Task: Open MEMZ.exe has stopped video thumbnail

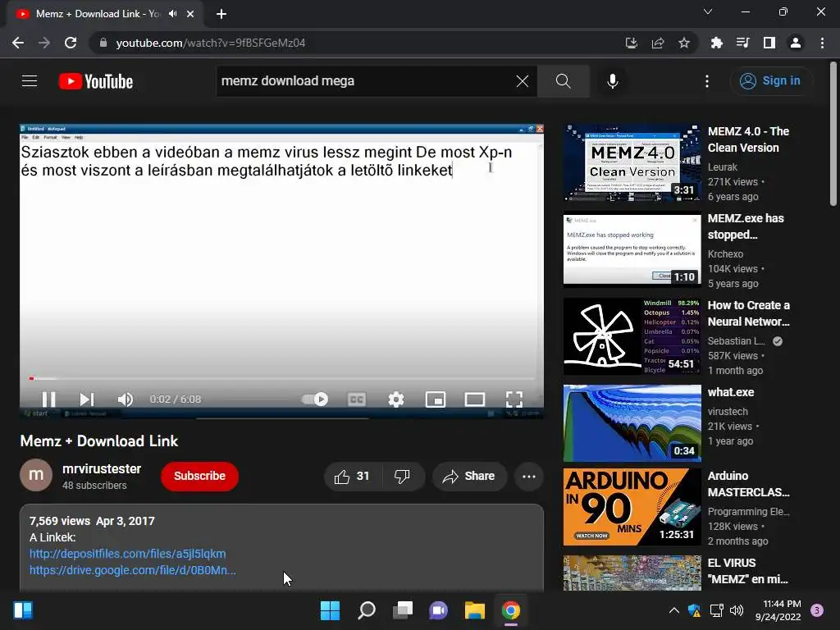Action: (x=632, y=249)
